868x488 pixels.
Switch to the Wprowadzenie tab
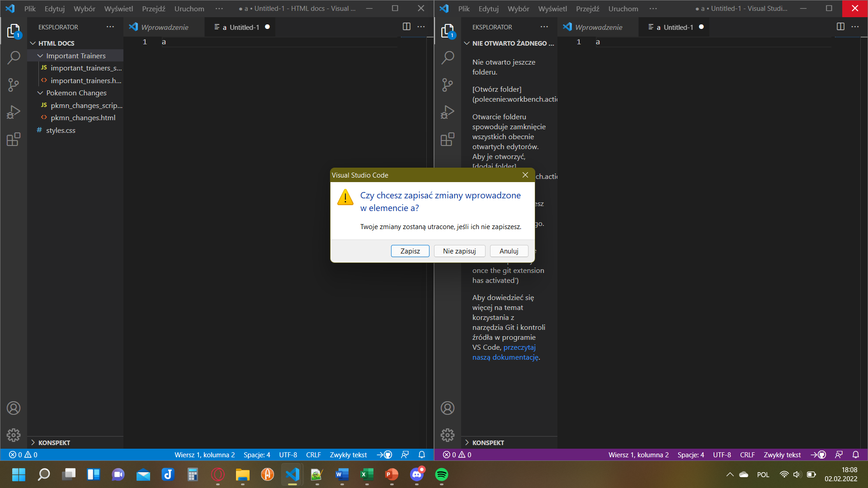[x=165, y=27]
